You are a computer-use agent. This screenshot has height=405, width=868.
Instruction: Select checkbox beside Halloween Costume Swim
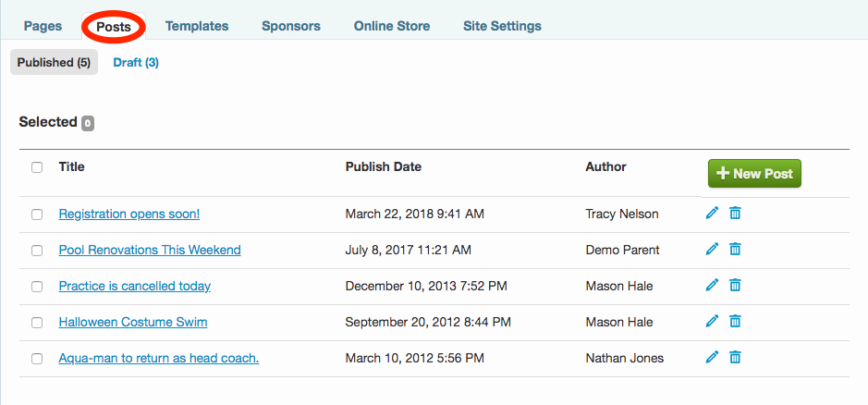click(37, 323)
